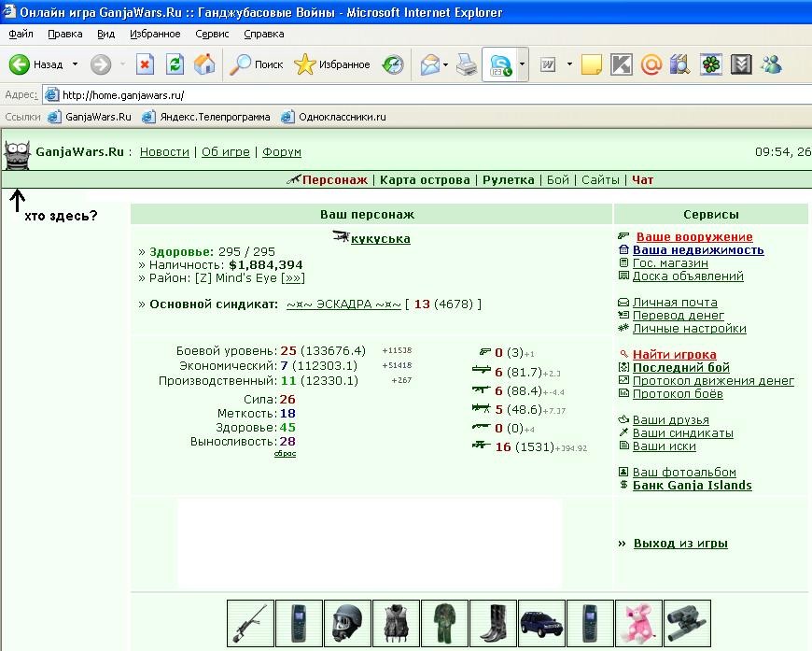This screenshot has height=651, width=812.
Task: Click the сброс stats reset link
Action: [285, 454]
